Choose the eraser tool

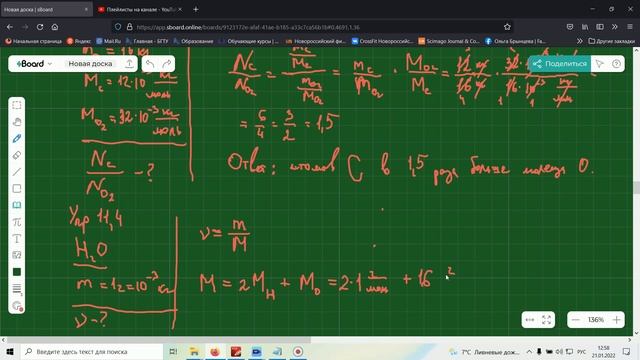coord(17,155)
